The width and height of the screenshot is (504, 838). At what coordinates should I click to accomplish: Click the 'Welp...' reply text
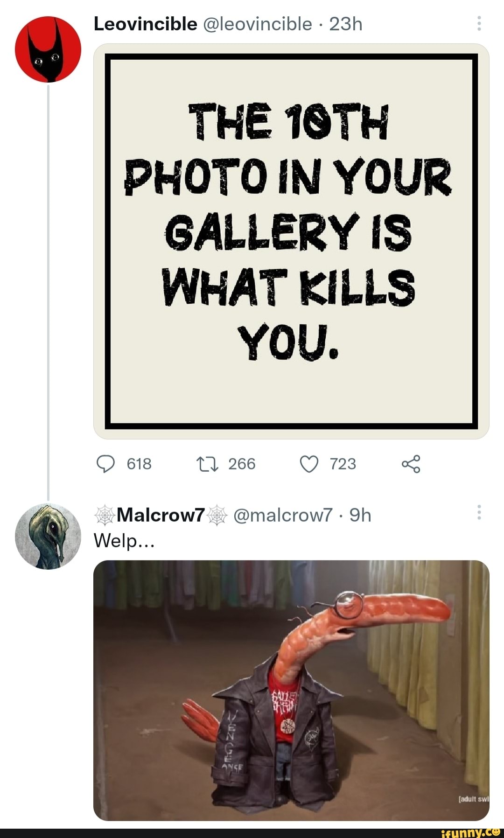[124, 540]
